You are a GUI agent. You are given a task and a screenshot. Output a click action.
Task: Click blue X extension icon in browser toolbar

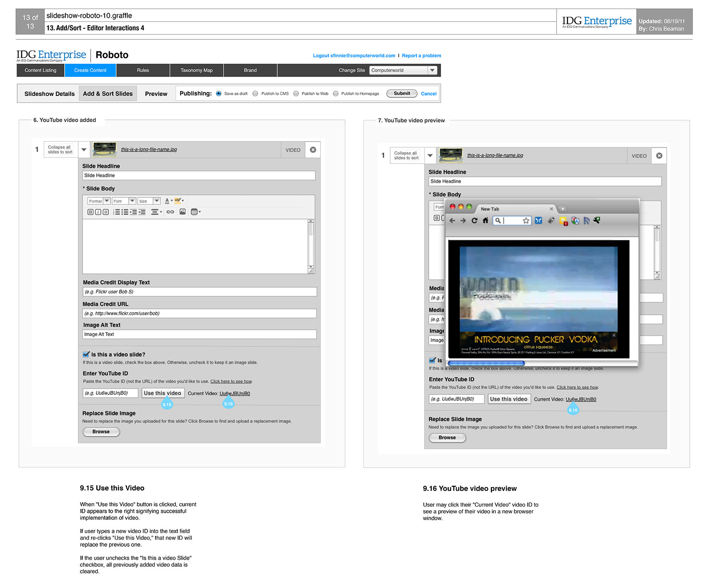(x=538, y=221)
